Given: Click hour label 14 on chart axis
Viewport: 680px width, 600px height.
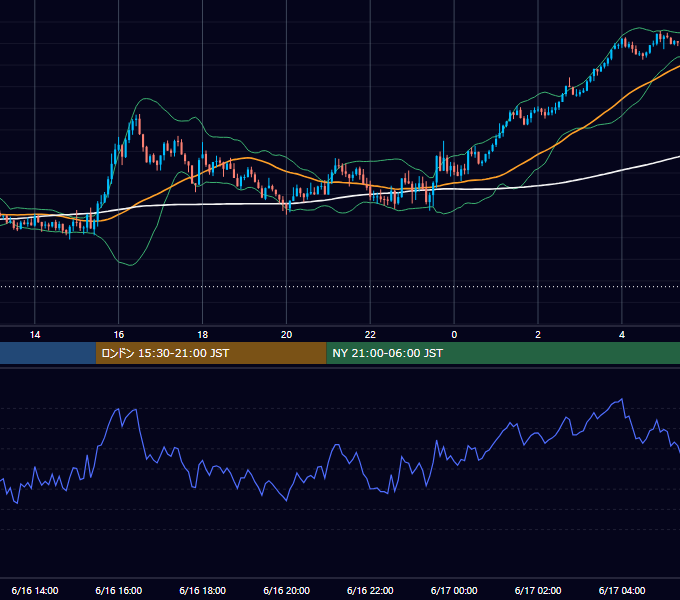Looking at the screenshot, I should (x=35, y=335).
